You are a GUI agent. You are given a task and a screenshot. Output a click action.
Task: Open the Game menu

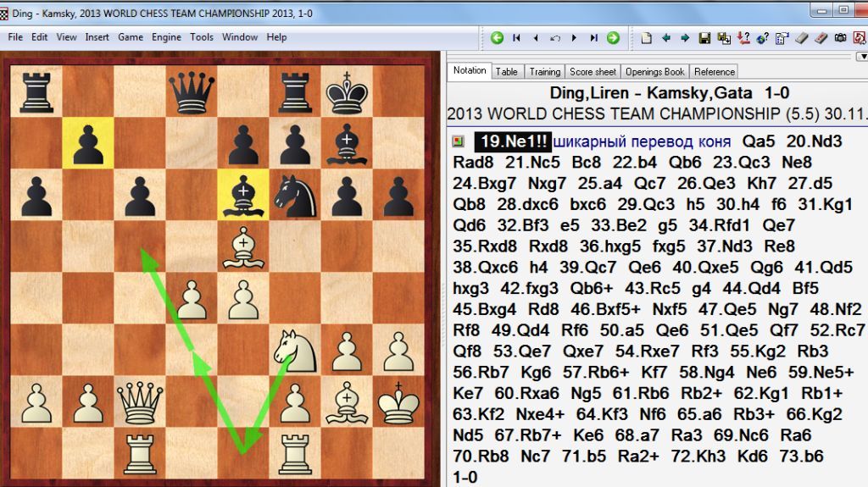point(131,37)
